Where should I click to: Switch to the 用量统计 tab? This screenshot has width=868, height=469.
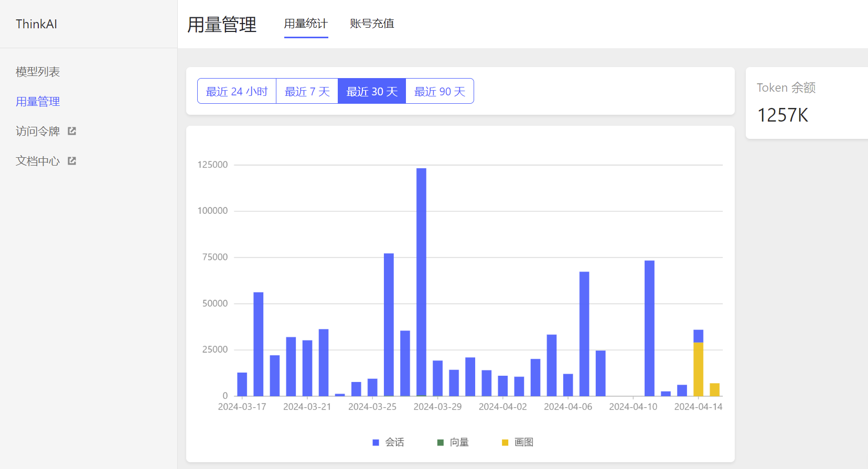(x=306, y=24)
